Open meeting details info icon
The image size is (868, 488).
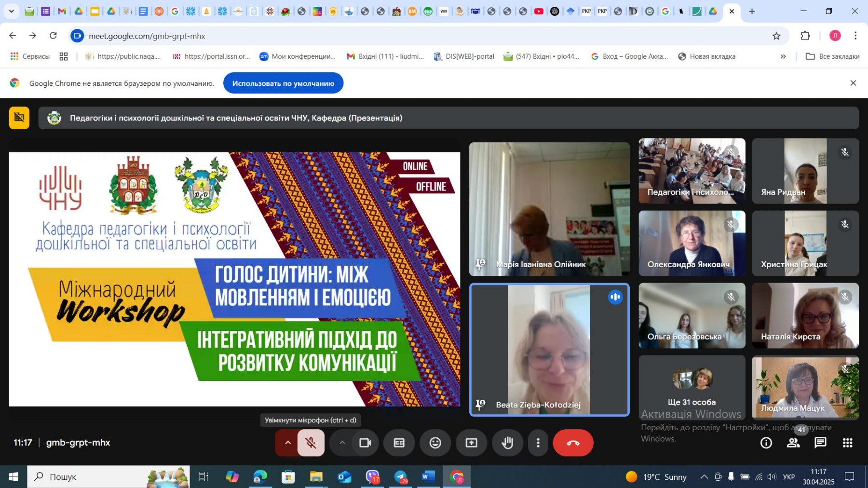pos(766,443)
